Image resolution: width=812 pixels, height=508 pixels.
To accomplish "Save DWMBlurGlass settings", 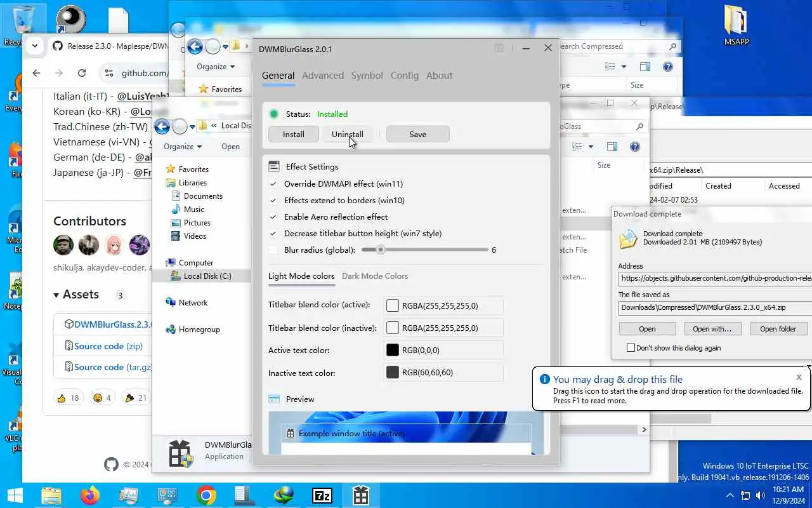I will [418, 134].
